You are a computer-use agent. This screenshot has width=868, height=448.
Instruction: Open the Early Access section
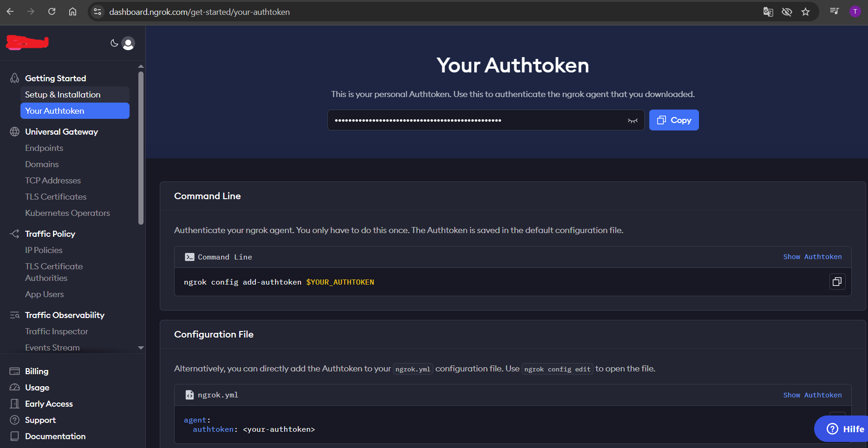(49, 403)
